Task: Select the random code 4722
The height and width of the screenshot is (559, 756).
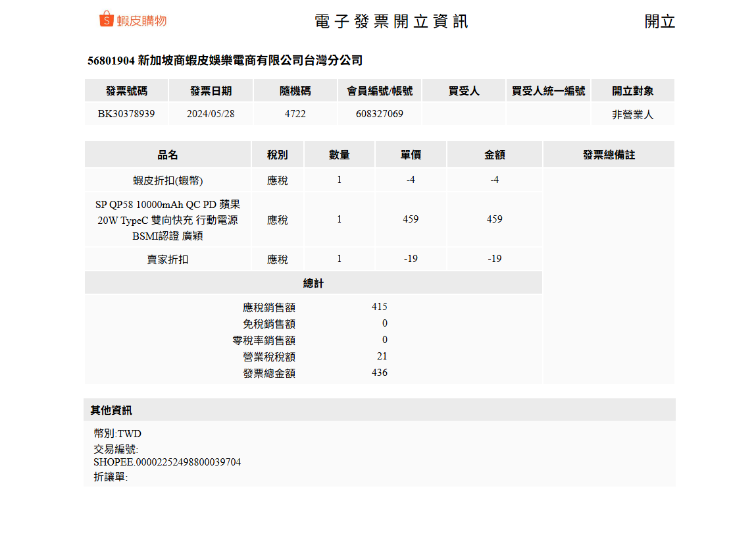Action: (x=295, y=114)
